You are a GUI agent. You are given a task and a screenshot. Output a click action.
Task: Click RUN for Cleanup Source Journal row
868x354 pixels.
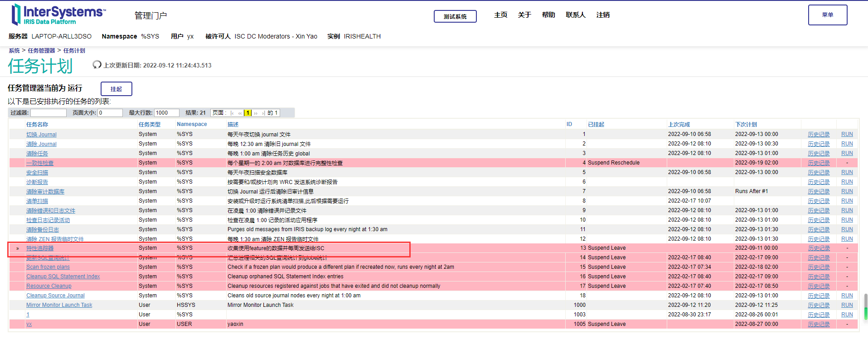coord(847,296)
